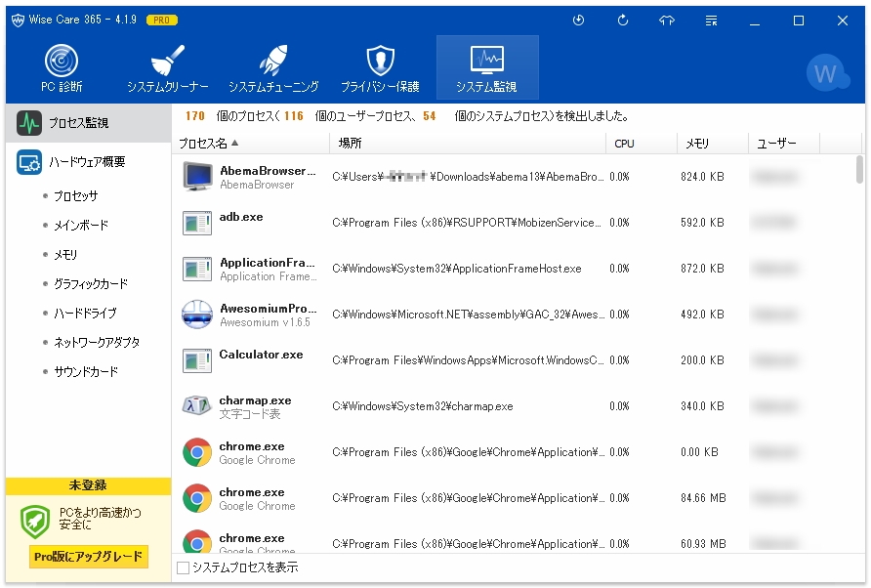
Task: Select the charmap.exe process name
Action: pyautogui.click(x=255, y=400)
